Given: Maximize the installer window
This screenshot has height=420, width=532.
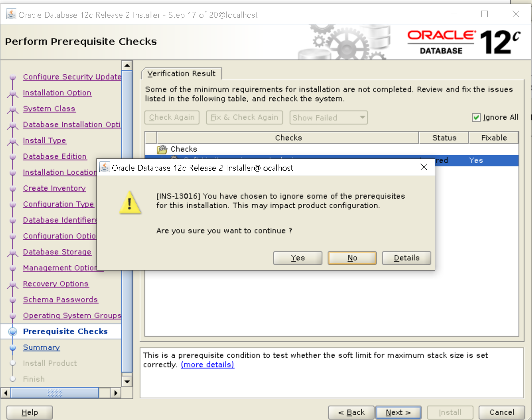Looking at the screenshot, I should click(484, 14).
